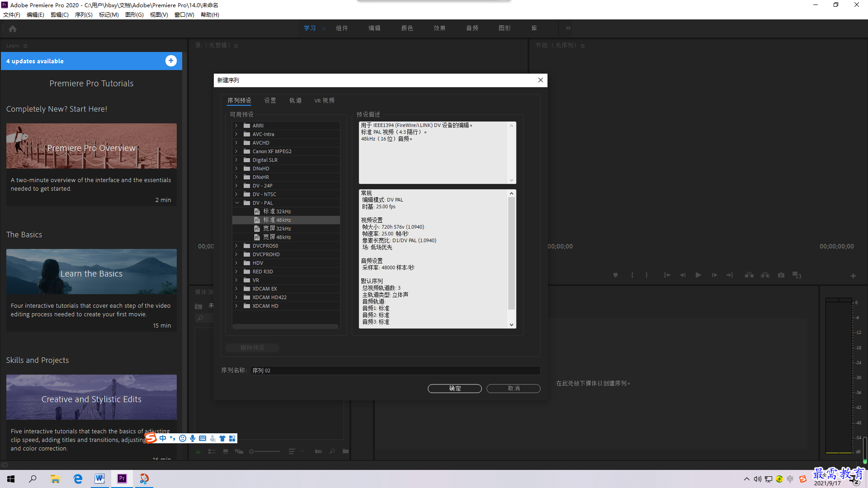Click preset list horizontal scrollbar

[x=285, y=326]
